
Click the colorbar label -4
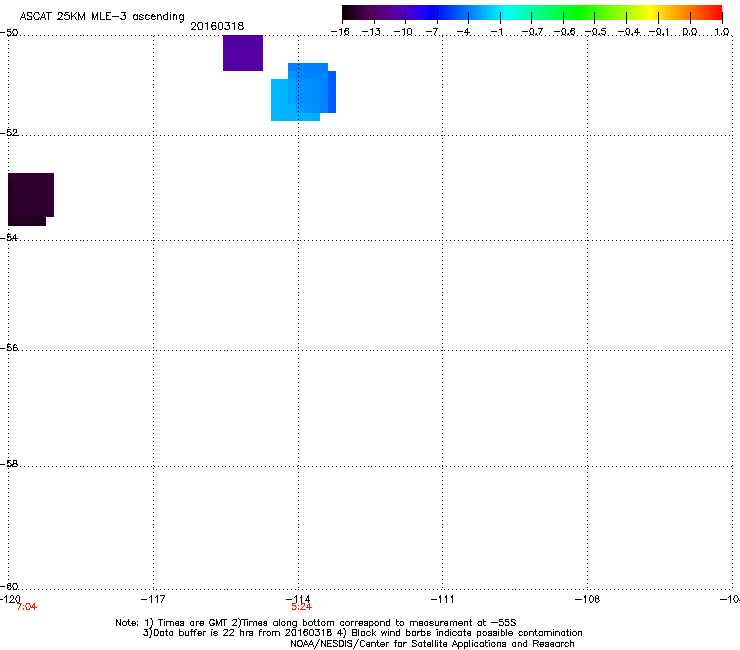point(464,32)
